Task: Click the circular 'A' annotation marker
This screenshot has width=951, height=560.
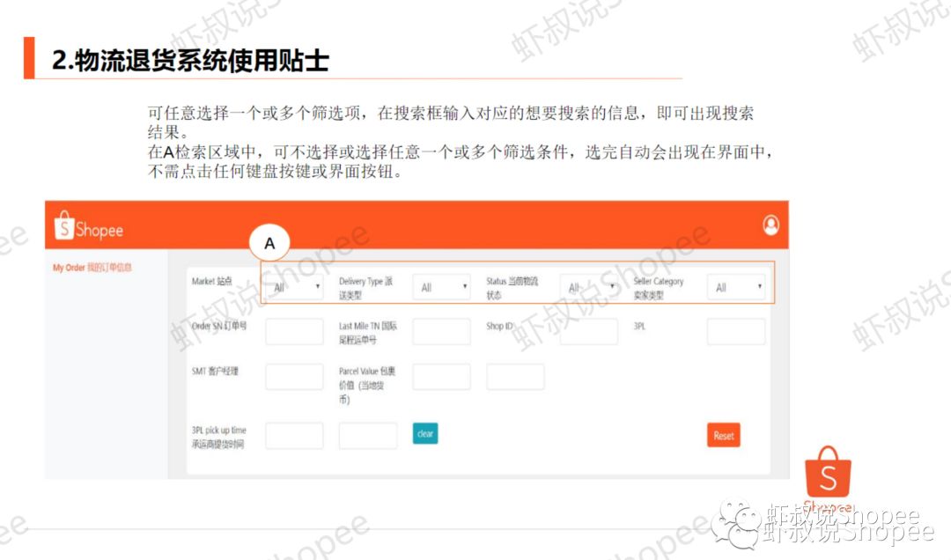Action: coord(269,241)
